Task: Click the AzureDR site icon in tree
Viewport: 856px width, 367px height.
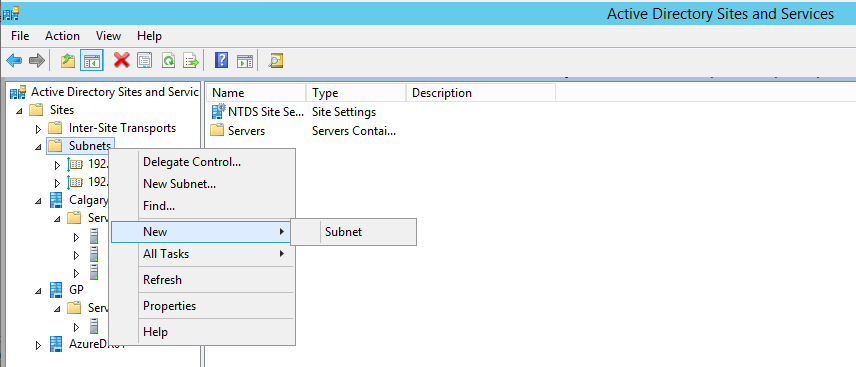Action: tap(56, 344)
